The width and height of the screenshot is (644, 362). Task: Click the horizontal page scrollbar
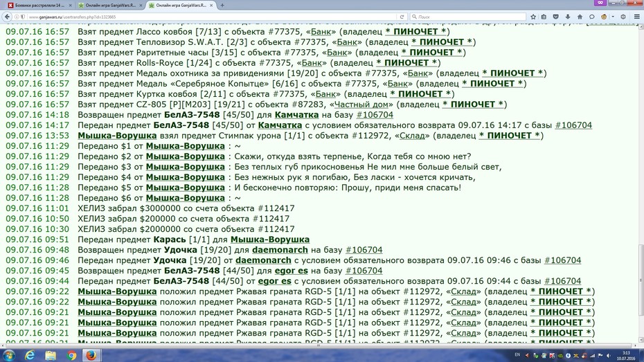318,345
